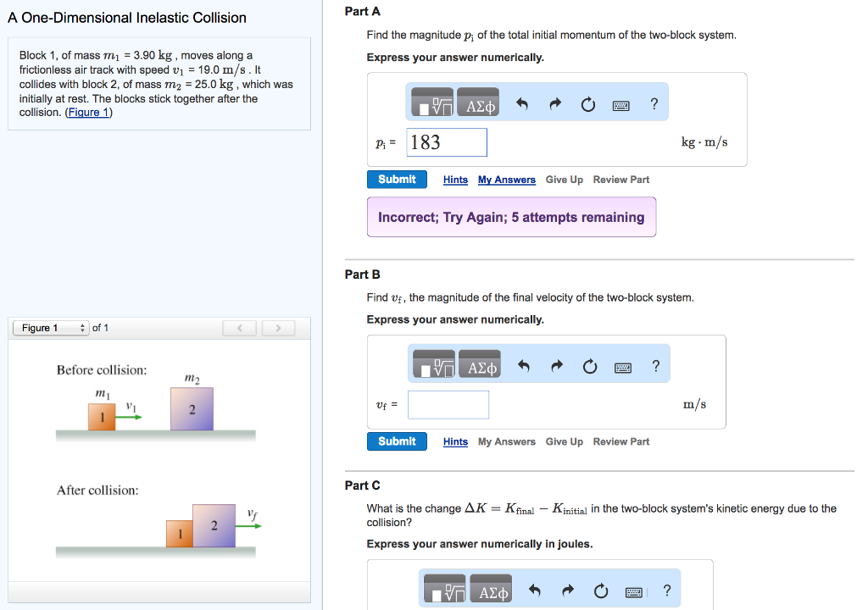
Task: Submit the Part A answer
Action: (x=397, y=180)
